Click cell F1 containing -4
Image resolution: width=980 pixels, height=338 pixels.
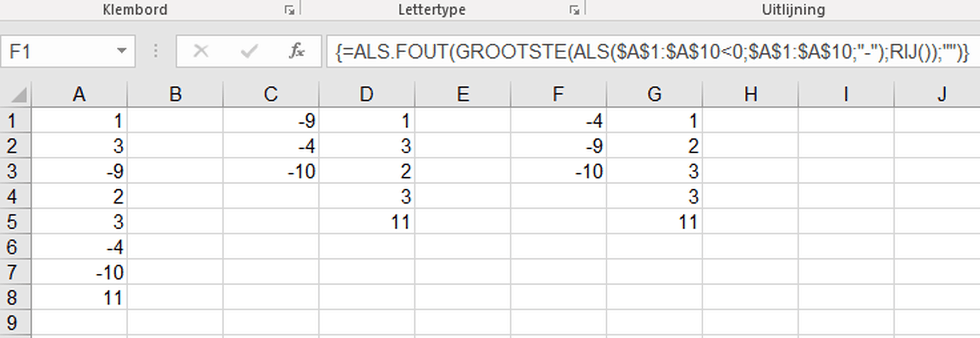click(x=558, y=121)
